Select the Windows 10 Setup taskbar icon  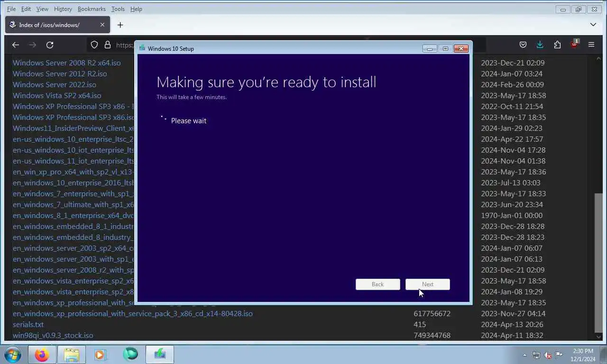click(160, 354)
